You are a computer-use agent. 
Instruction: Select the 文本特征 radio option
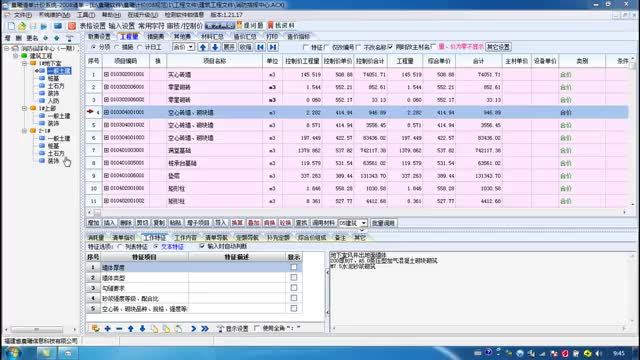point(156,247)
